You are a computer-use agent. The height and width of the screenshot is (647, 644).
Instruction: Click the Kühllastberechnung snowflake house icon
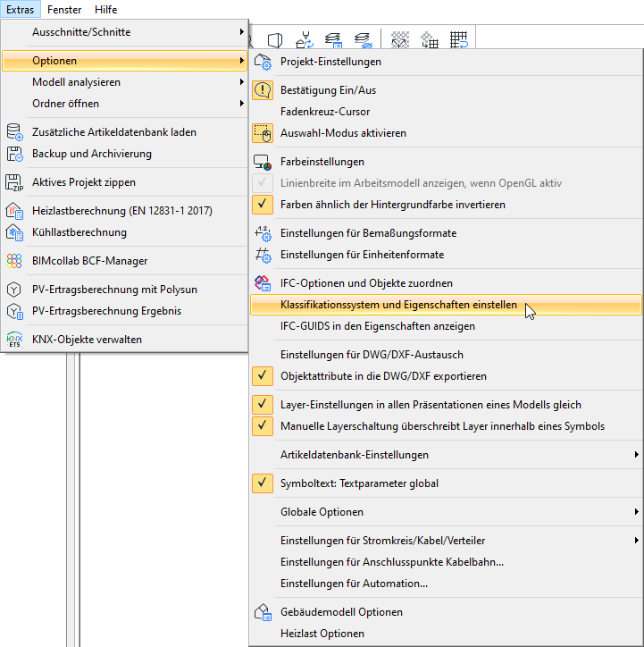14,232
